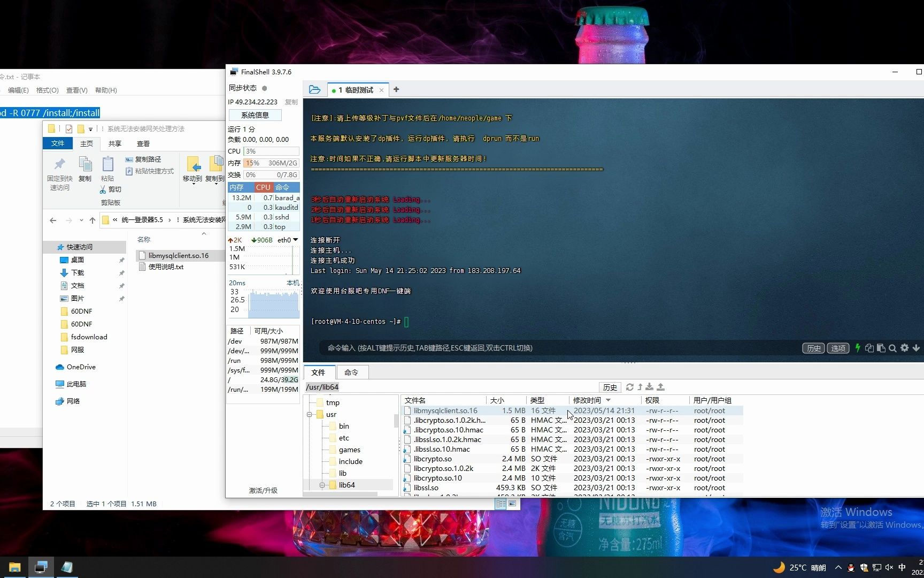Image resolution: width=924 pixels, height=578 pixels.
Task: Select 使用说明.txt in Explorer
Action: (161, 267)
